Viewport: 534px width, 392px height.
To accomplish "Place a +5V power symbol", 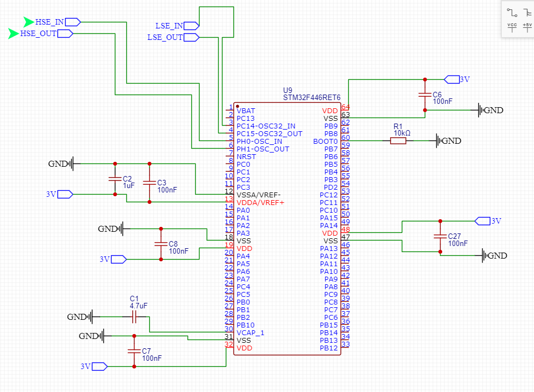I will tap(527, 27).
